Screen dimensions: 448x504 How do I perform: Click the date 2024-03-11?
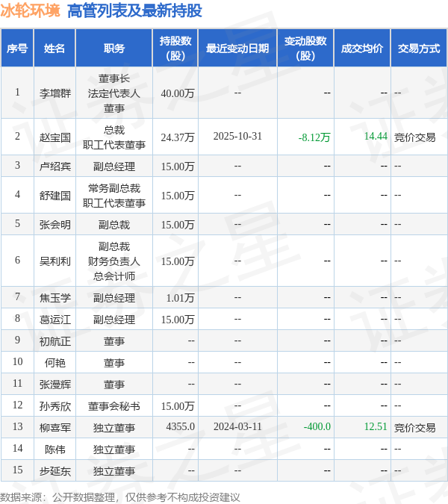pos(237,426)
